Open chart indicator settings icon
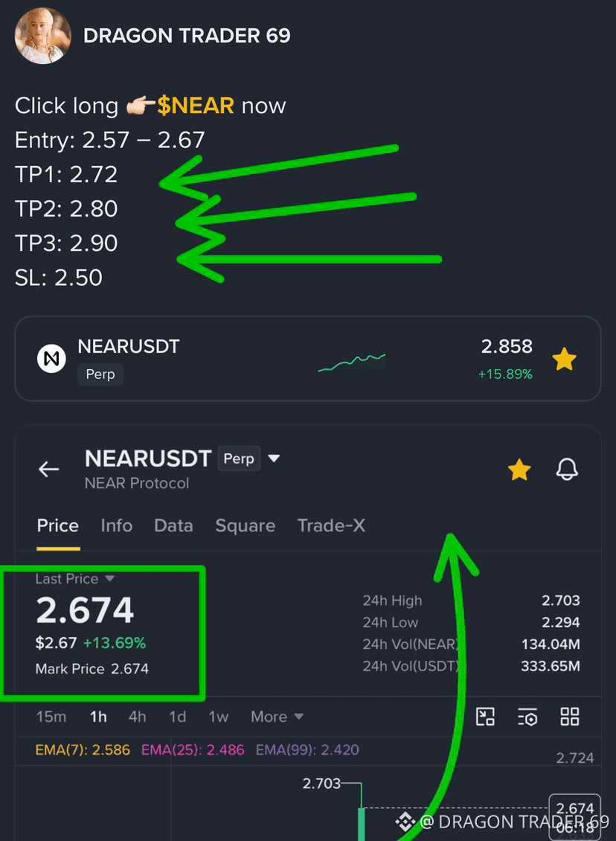616x841 pixels. click(527, 717)
